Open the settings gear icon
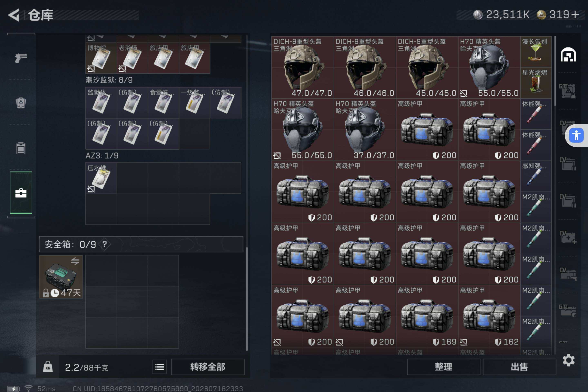Viewport: 588px width, 392px height. tap(568, 360)
